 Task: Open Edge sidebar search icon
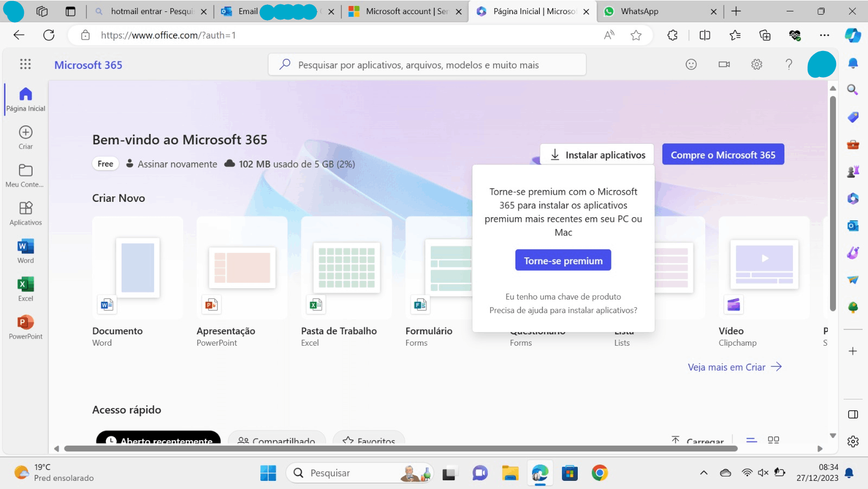(x=853, y=90)
